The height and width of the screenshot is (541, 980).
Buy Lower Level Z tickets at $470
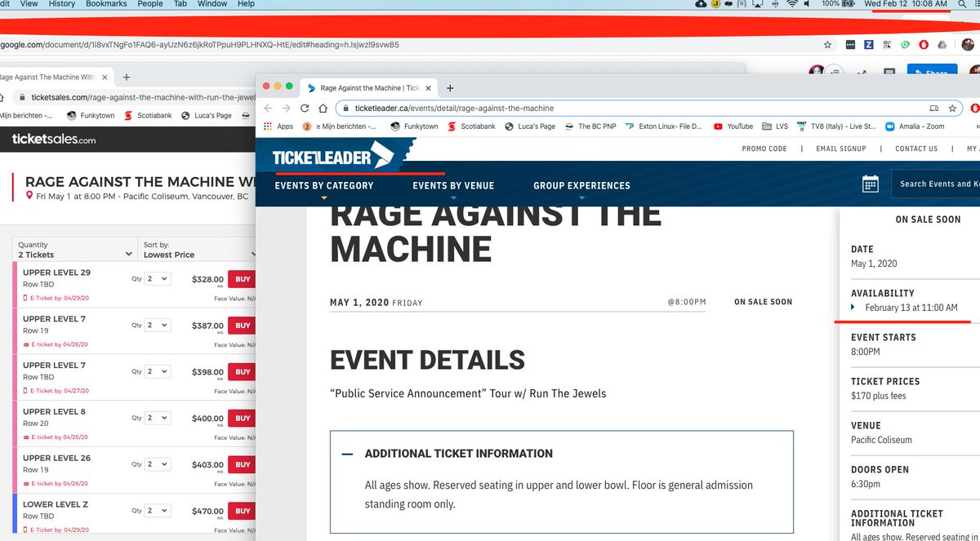pos(243,512)
